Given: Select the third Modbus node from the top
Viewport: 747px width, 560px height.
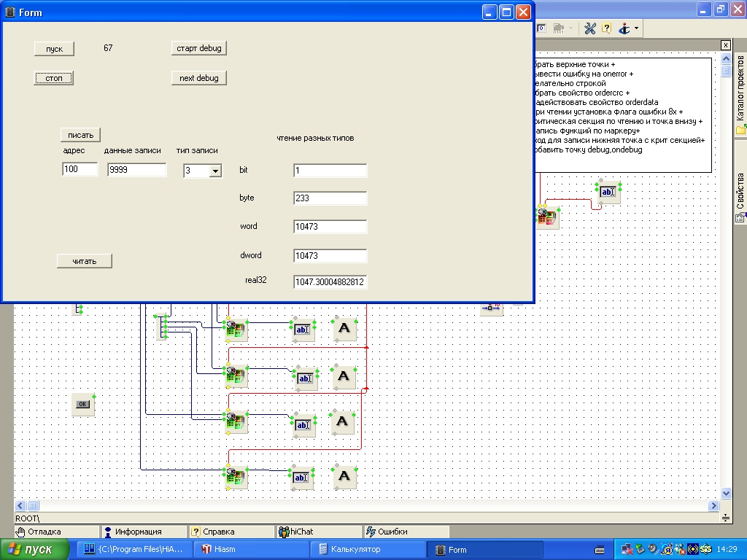Looking at the screenshot, I should coord(236,422).
